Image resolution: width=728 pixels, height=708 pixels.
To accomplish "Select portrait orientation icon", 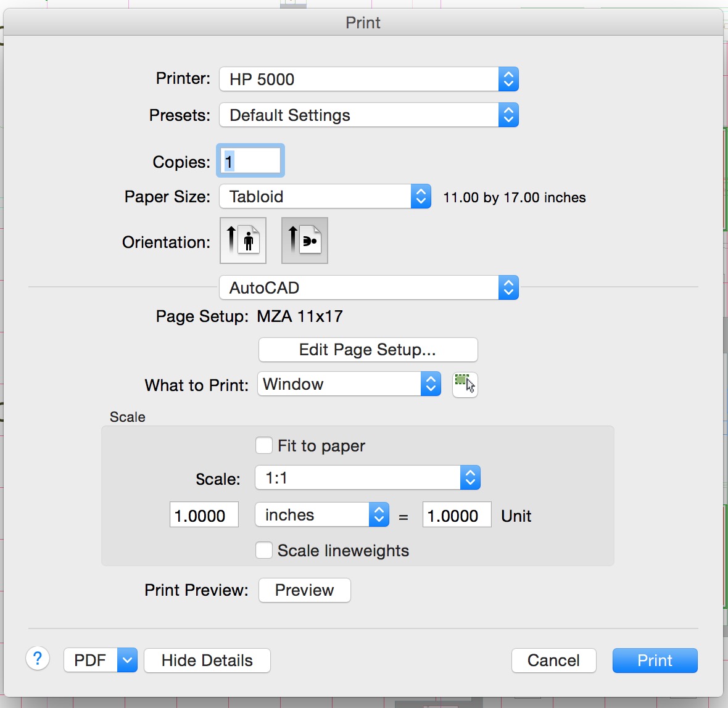I will (243, 241).
